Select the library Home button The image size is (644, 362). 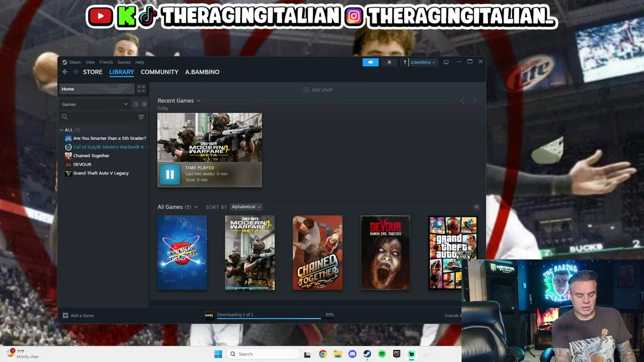coord(96,89)
